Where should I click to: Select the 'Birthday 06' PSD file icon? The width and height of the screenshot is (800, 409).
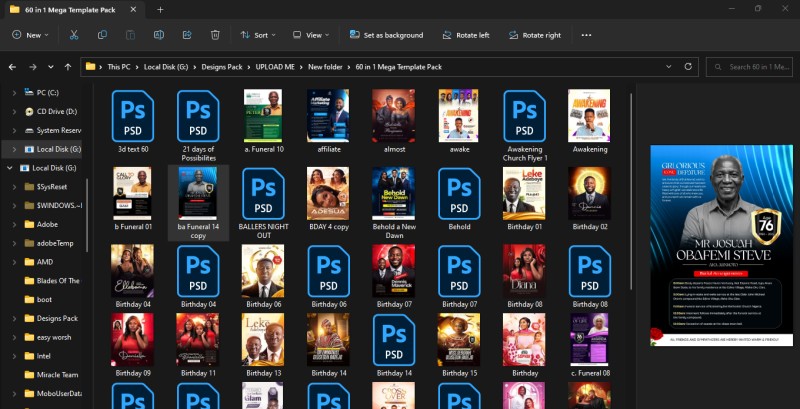pos(329,271)
